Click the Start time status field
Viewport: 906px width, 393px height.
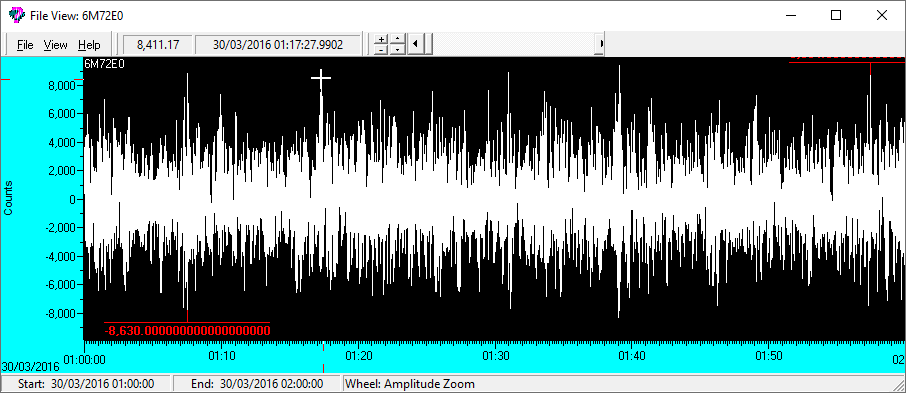[x=86, y=384]
